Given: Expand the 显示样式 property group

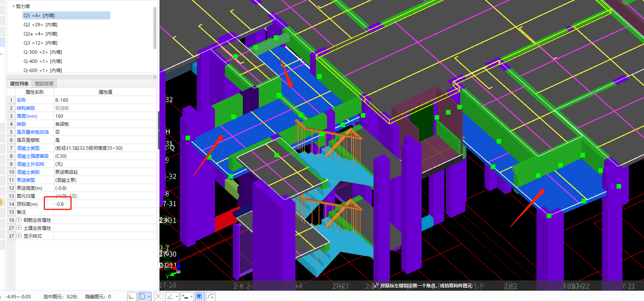Looking at the screenshot, I should tap(19, 236).
